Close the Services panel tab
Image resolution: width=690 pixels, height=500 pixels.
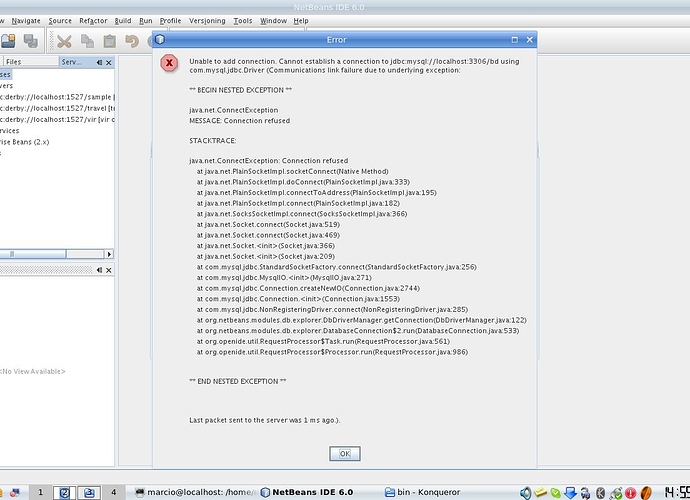pos(109,62)
